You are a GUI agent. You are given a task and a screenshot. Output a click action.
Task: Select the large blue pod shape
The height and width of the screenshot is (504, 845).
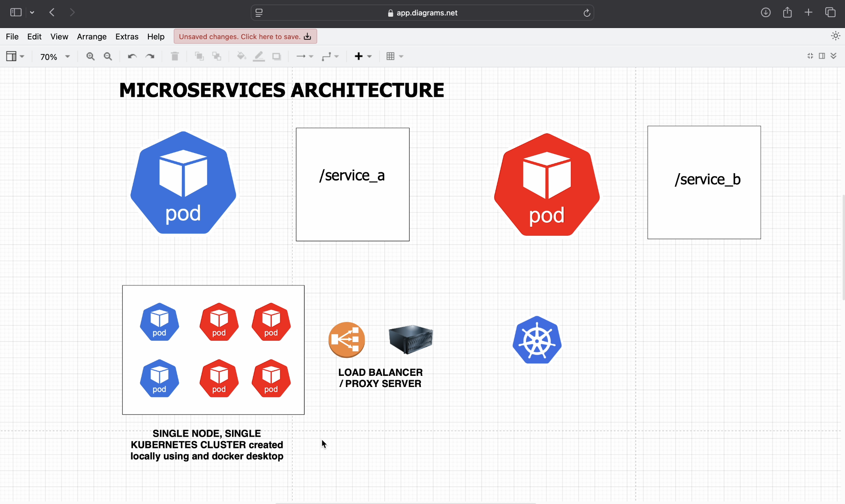[183, 183]
